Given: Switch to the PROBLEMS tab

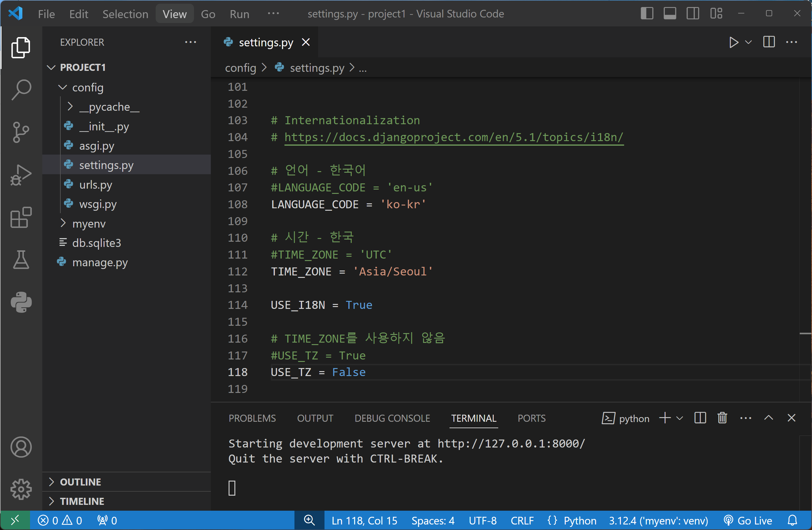Looking at the screenshot, I should pyautogui.click(x=252, y=418).
